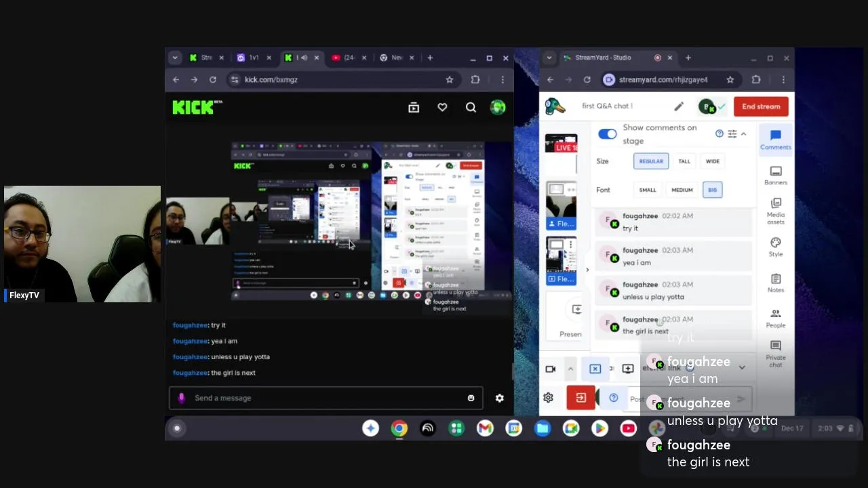868x488 pixels.
Task: Open YouTube app on shelf
Action: pyautogui.click(x=629, y=428)
